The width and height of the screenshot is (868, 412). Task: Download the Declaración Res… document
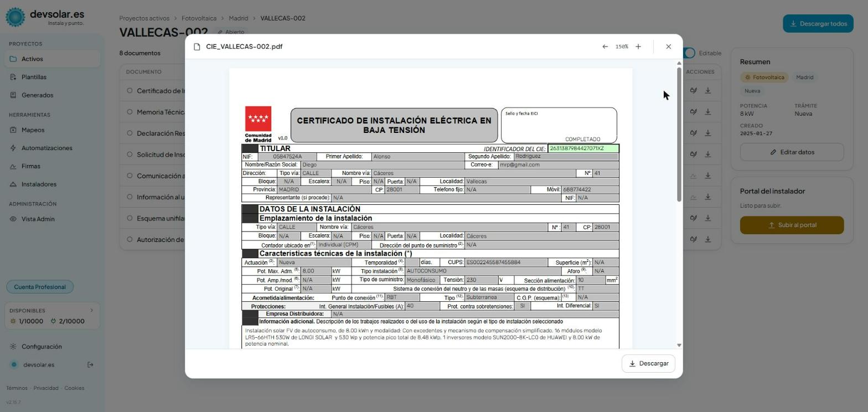coord(708,133)
